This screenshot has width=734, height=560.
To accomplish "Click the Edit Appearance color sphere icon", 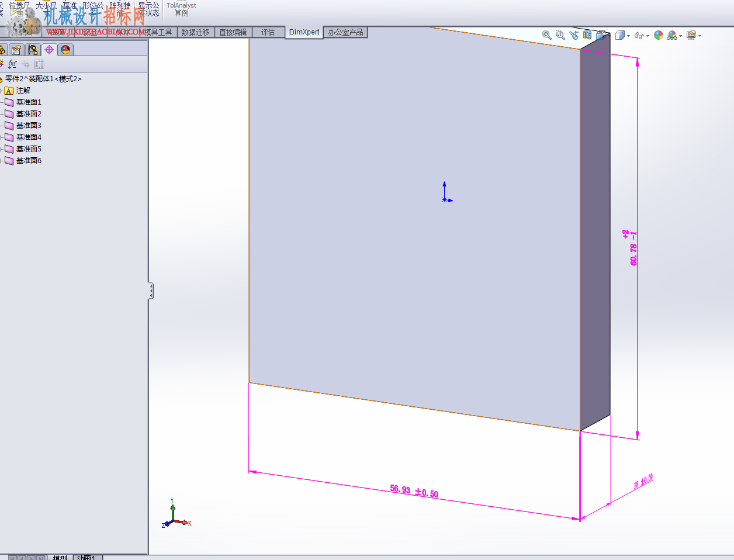I will 659,35.
